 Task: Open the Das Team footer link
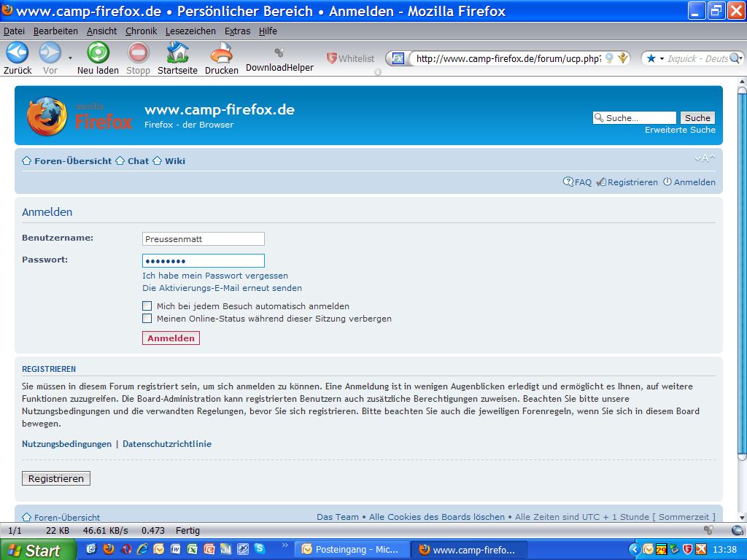(x=338, y=517)
